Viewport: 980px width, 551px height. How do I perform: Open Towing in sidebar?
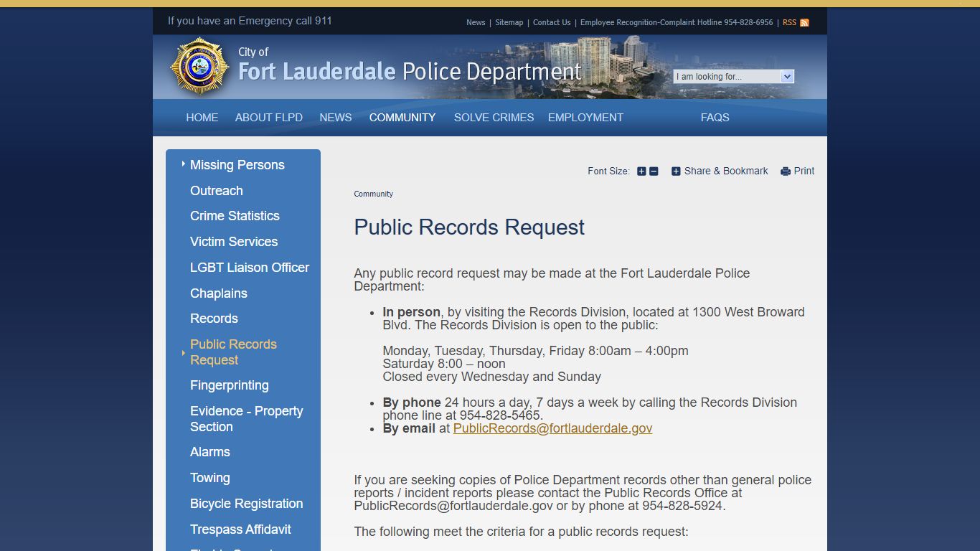210,478
